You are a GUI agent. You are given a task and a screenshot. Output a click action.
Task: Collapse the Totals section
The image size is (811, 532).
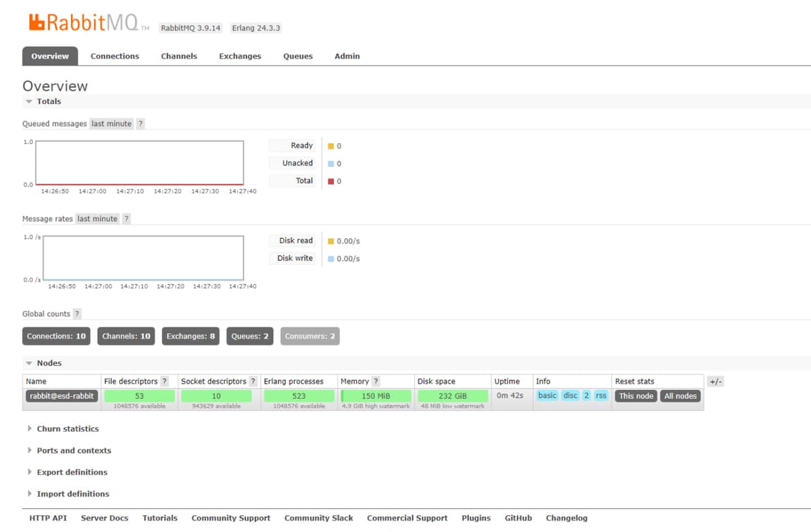pyautogui.click(x=43, y=101)
